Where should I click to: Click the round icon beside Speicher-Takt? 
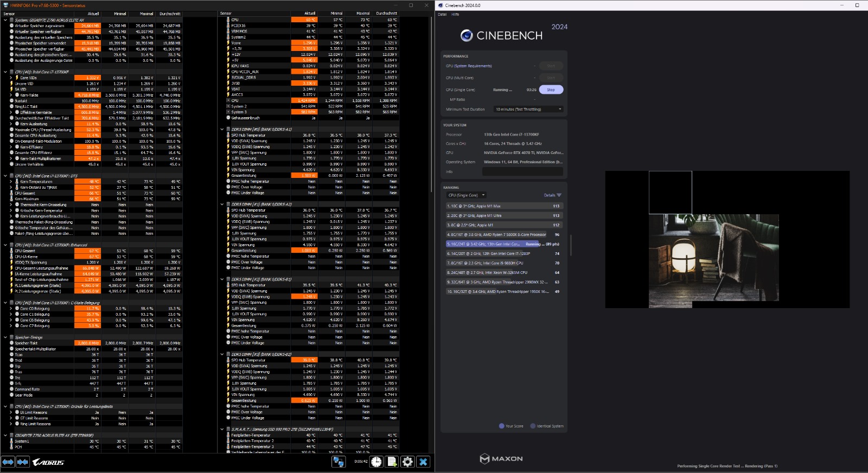tap(11, 343)
